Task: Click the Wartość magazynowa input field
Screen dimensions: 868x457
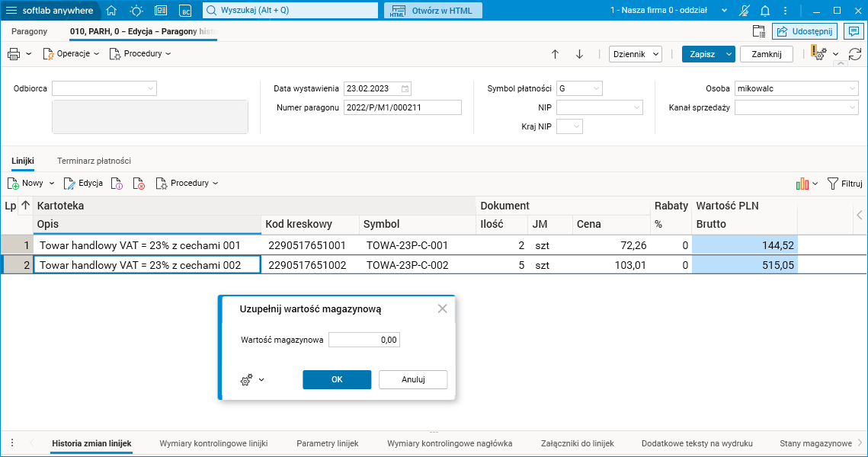Action: click(364, 340)
